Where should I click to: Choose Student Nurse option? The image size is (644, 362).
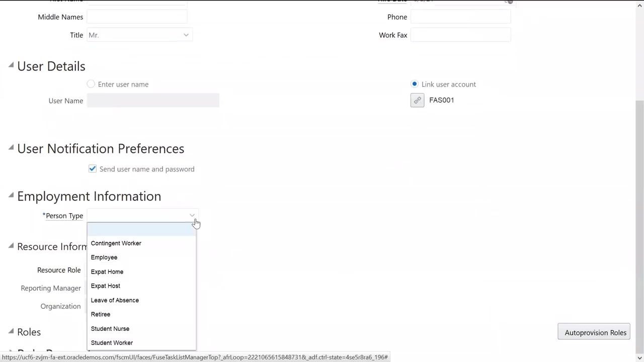pos(141,329)
